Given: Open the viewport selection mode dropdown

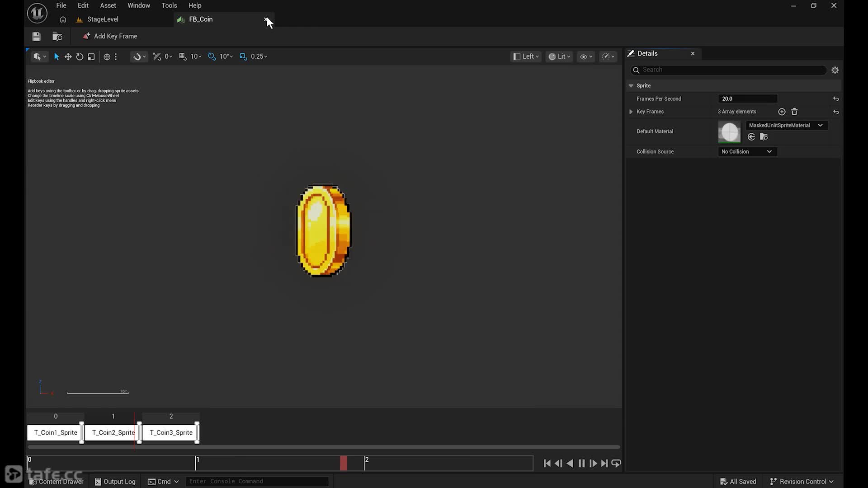Looking at the screenshot, I should coord(39,56).
